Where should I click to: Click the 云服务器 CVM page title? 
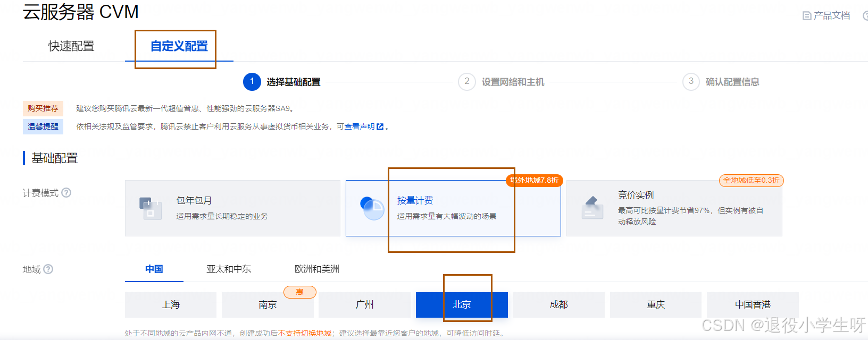coord(81,12)
